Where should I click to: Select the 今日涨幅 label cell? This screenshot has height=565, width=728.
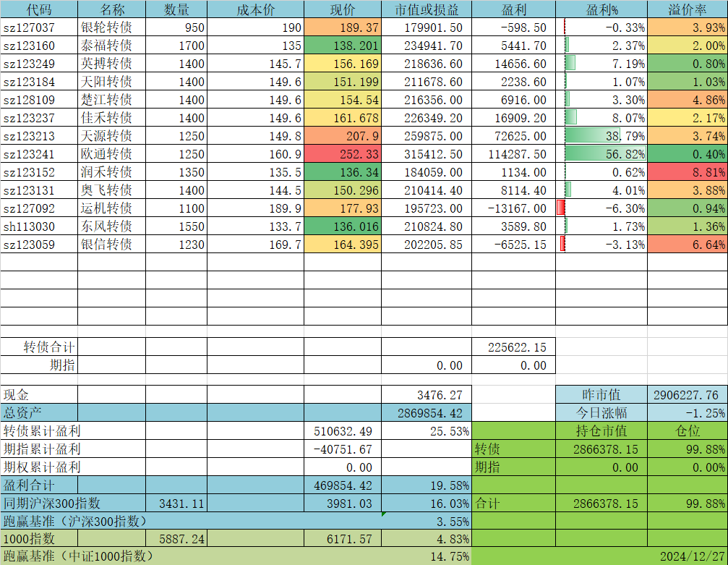pos(601,413)
